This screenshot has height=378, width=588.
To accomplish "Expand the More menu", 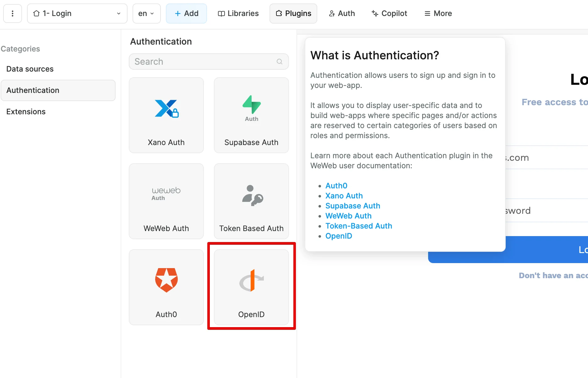I will 438,13.
